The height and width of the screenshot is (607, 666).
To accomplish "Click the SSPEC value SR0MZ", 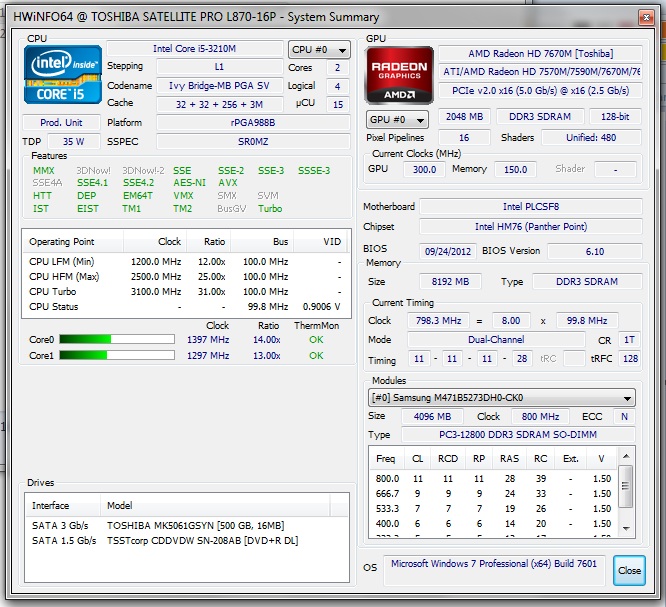I will [x=253, y=142].
